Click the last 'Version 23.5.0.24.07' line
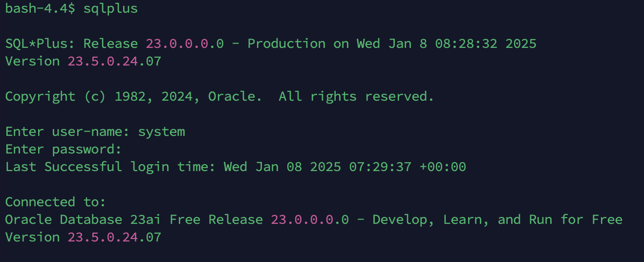 pos(83,238)
